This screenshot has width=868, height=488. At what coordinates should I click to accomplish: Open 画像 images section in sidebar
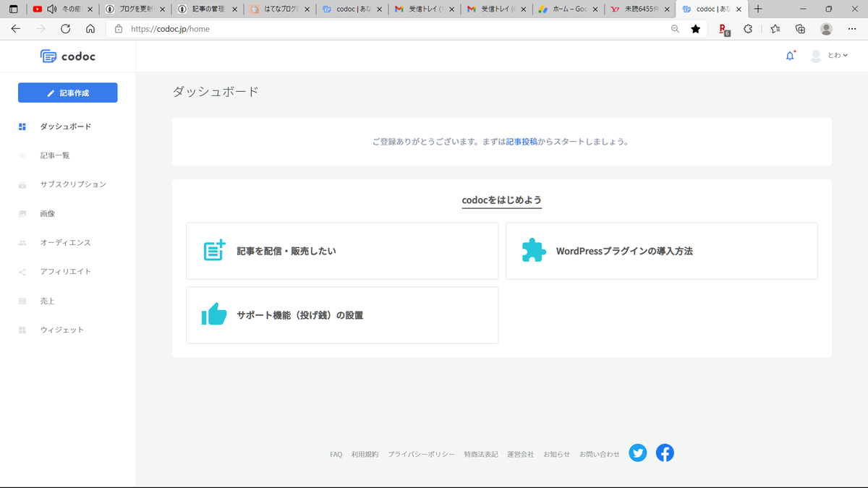[48, 214]
